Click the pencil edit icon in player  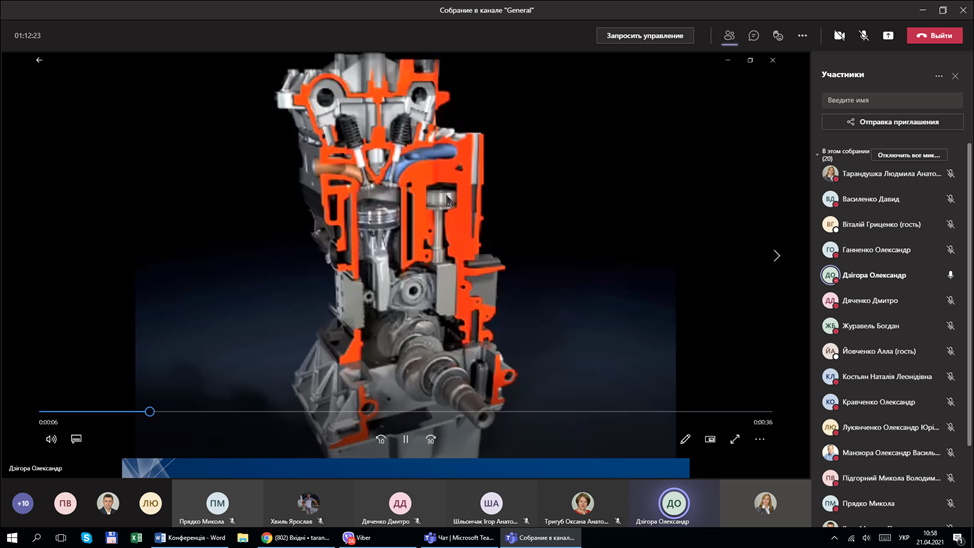coord(685,439)
